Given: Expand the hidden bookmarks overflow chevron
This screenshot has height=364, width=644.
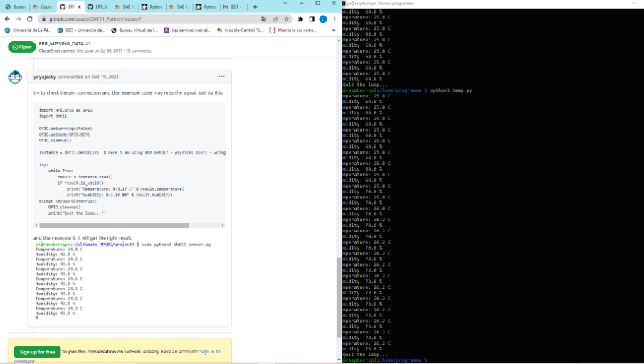Looking at the screenshot, I should pos(332,31).
